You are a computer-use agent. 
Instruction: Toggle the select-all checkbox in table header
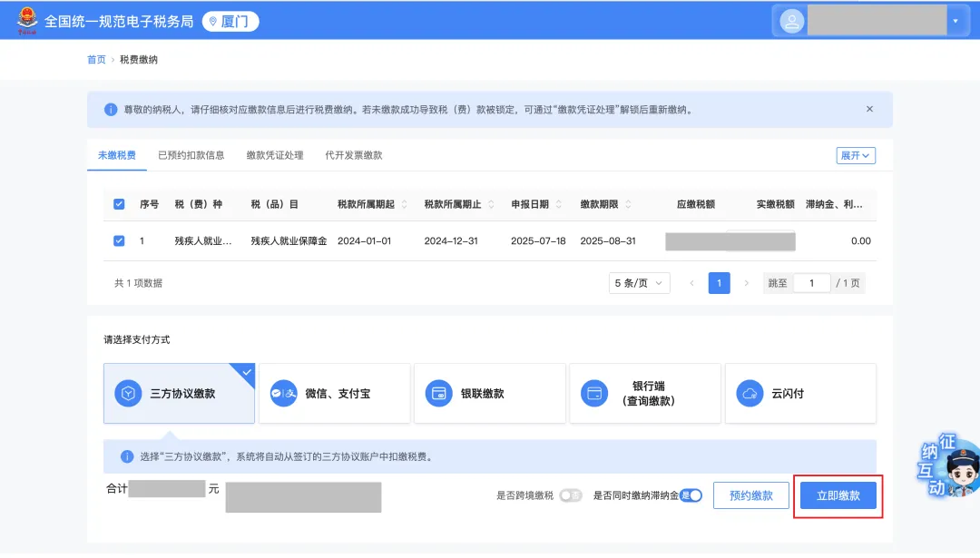pyautogui.click(x=119, y=204)
